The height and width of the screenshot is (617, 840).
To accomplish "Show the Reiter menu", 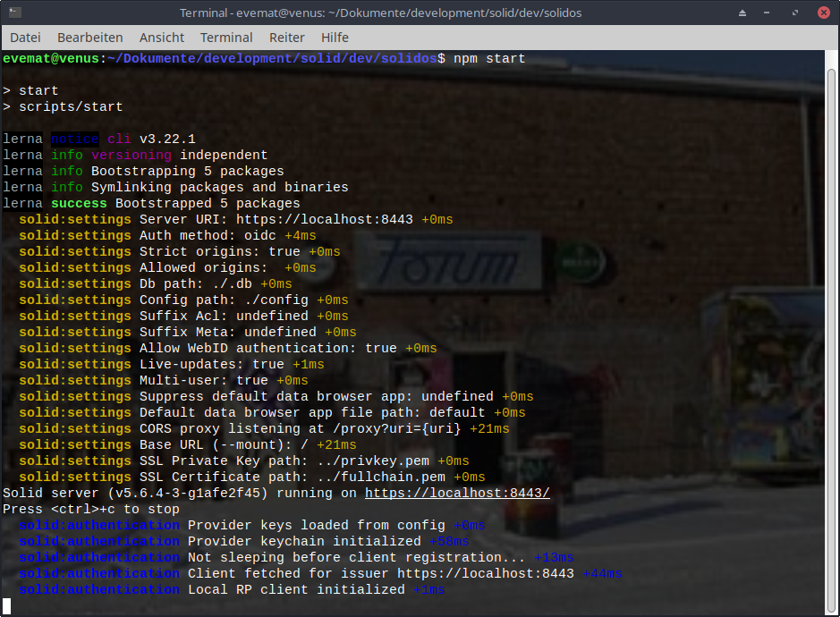I will pyautogui.click(x=286, y=38).
